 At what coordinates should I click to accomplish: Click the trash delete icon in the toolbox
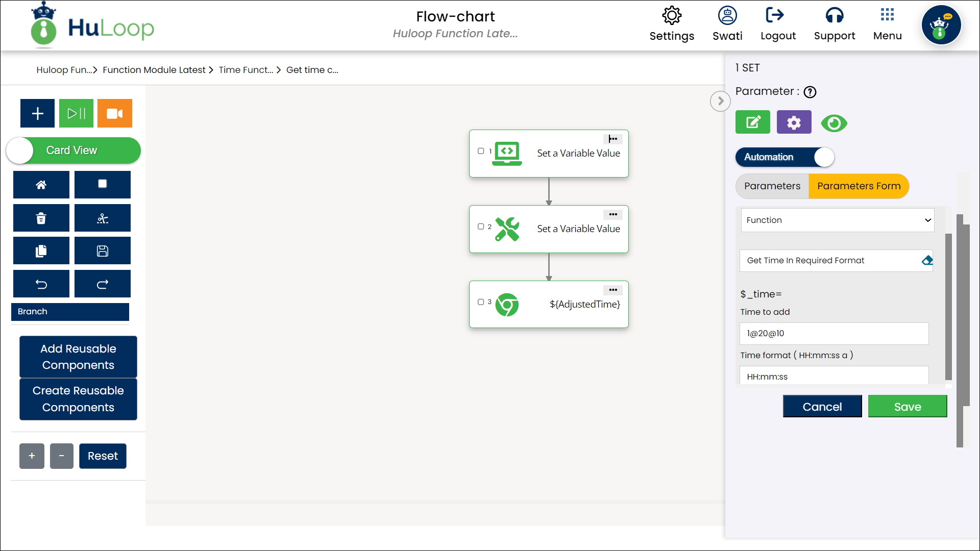point(41,218)
